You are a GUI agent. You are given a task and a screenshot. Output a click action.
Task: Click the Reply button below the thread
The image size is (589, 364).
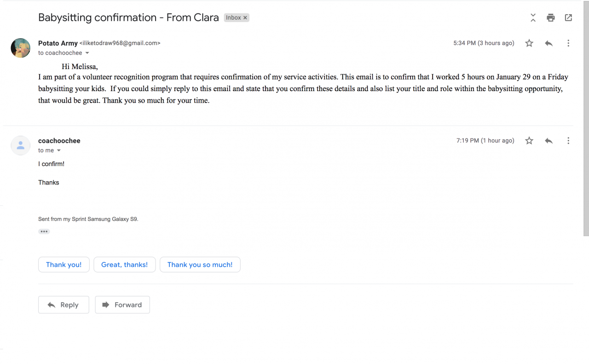(64, 305)
